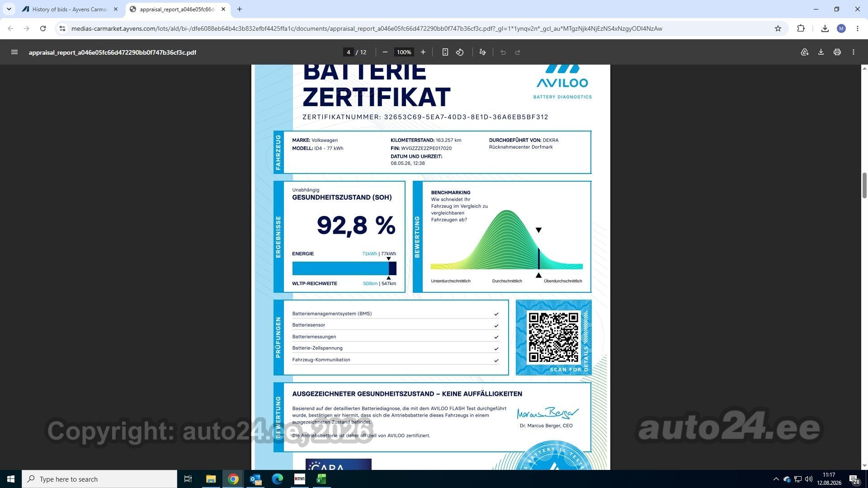This screenshot has width=868, height=488.
Task: Open Outlook from the taskbar
Action: coord(255,479)
